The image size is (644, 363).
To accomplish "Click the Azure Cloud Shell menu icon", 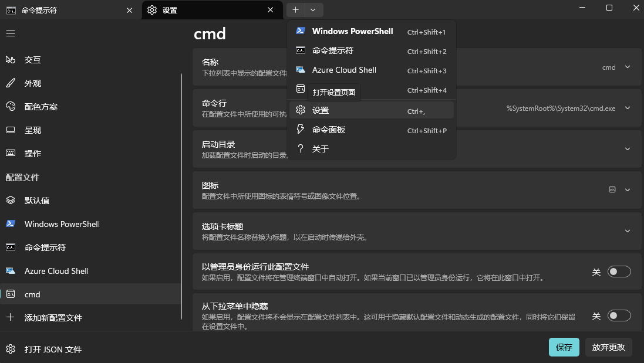I will point(301,70).
